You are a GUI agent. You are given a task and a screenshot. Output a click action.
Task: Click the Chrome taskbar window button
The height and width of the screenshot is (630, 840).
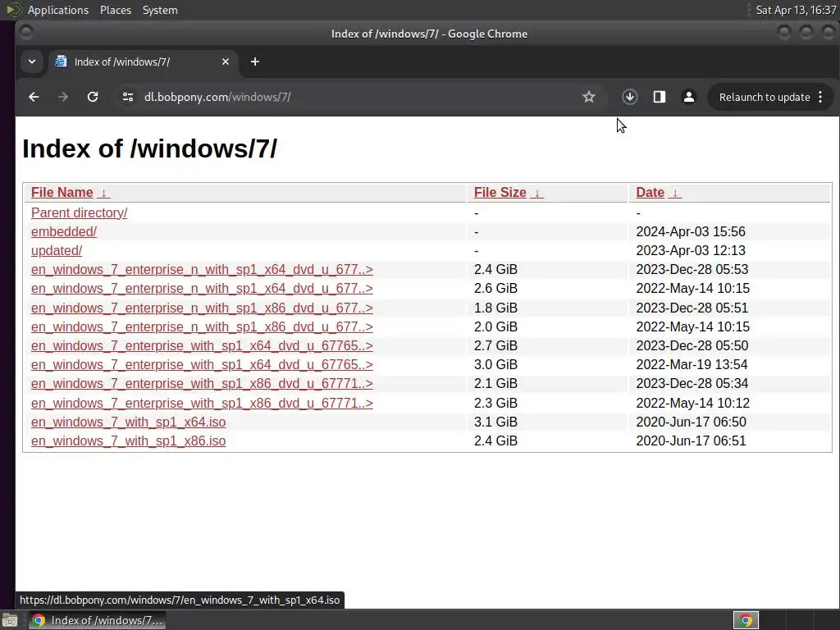click(x=97, y=620)
